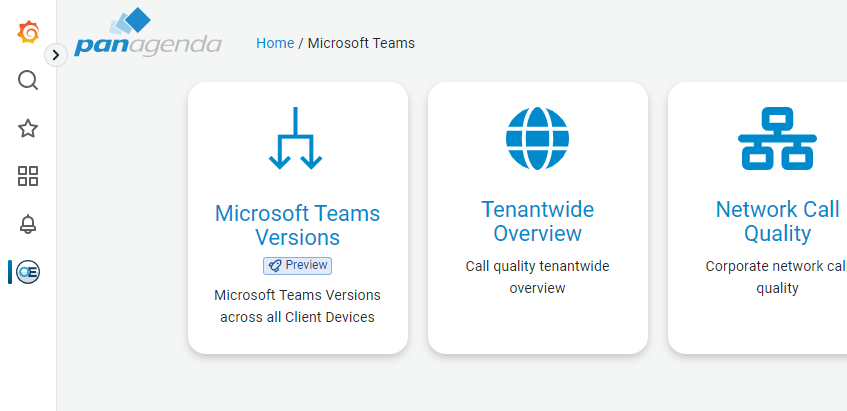This screenshot has width=847, height=411.
Task: Click the Preview badge with the rocket
Action: [x=297, y=265]
